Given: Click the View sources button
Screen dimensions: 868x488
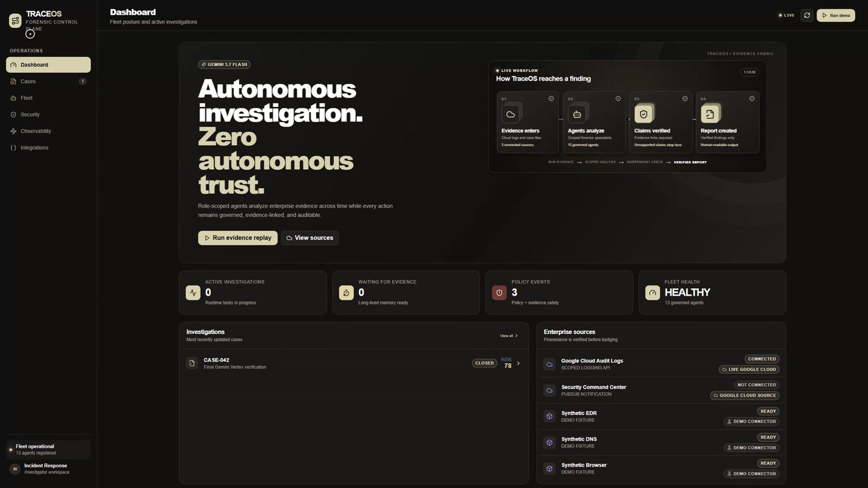Looking at the screenshot, I should click(x=310, y=238).
